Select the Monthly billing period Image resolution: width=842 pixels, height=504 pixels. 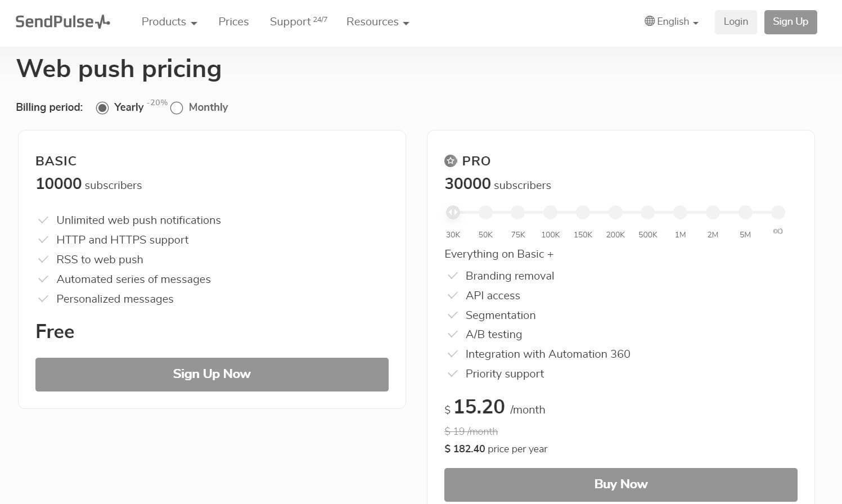coord(177,107)
